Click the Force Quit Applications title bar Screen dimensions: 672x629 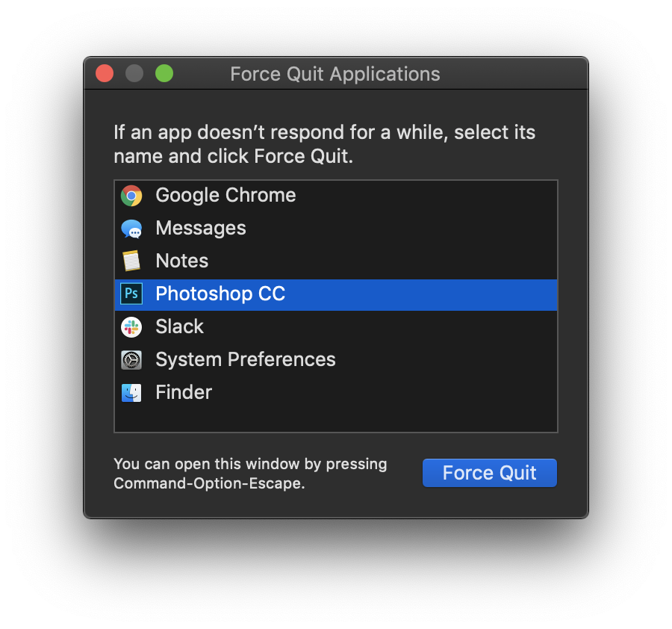335,74
